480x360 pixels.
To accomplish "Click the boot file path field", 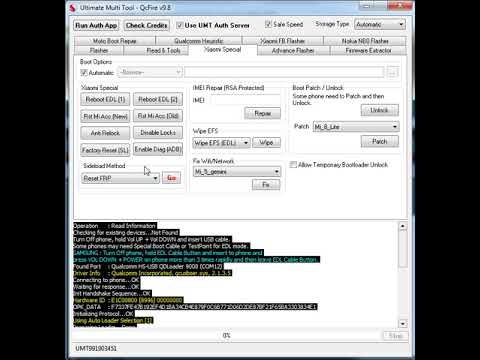I will point(284,72).
